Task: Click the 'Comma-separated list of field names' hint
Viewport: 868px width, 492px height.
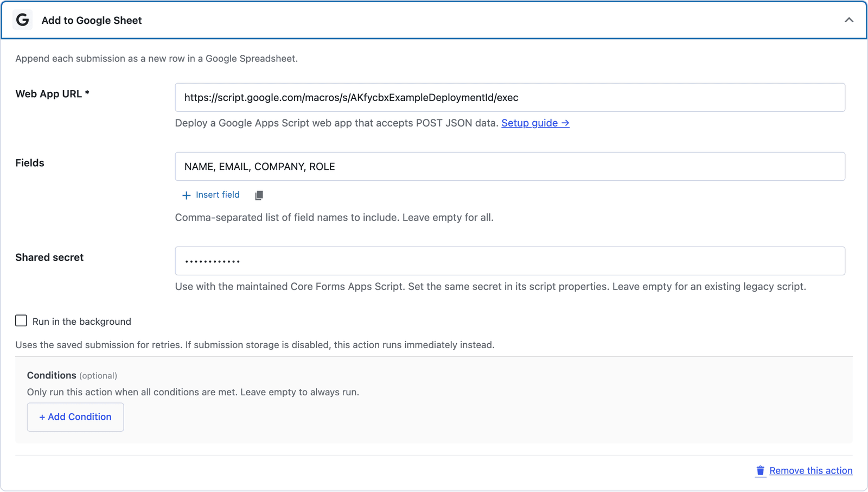Action: click(334, 218)
